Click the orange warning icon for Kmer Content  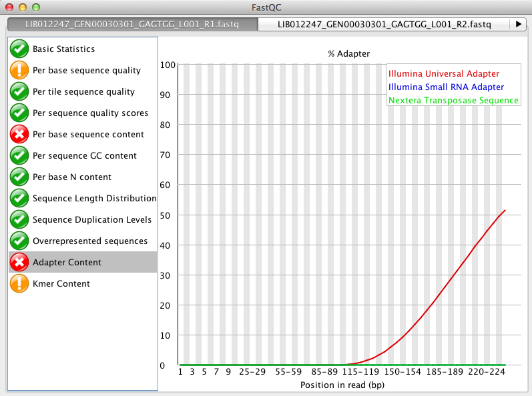(19, 283)
